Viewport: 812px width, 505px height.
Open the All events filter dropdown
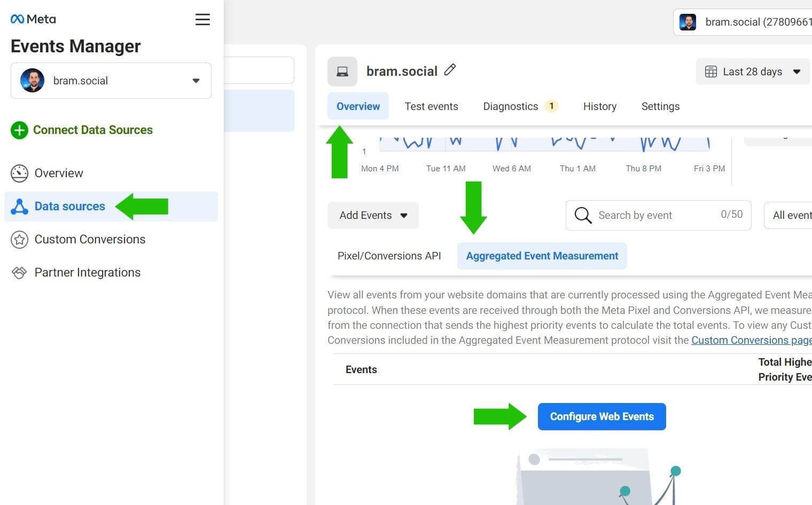[x=788, y=215]
